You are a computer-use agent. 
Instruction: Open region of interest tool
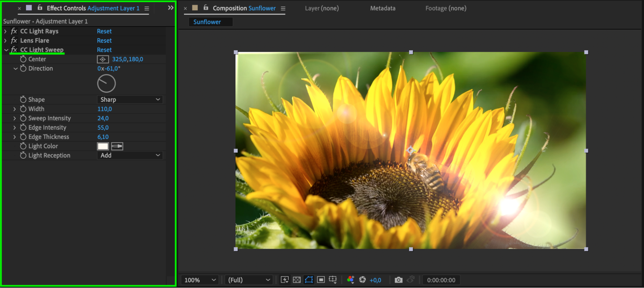point(321,280)
